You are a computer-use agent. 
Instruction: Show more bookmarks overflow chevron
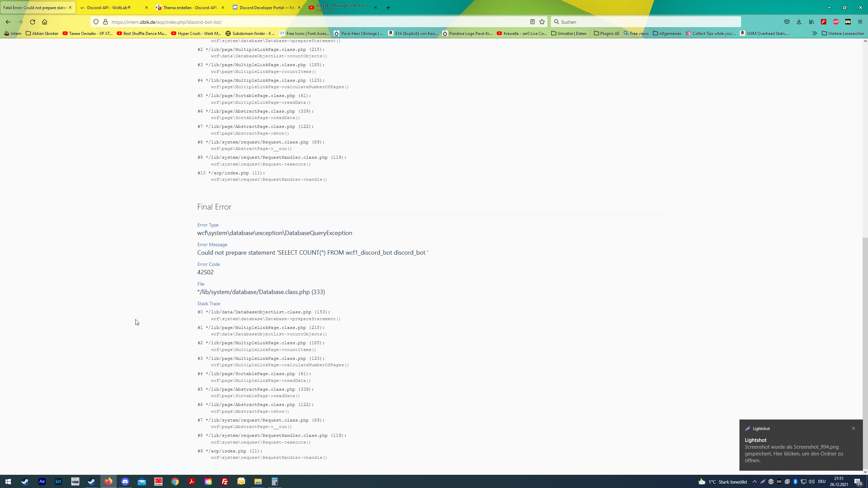[x=814, y=33]
